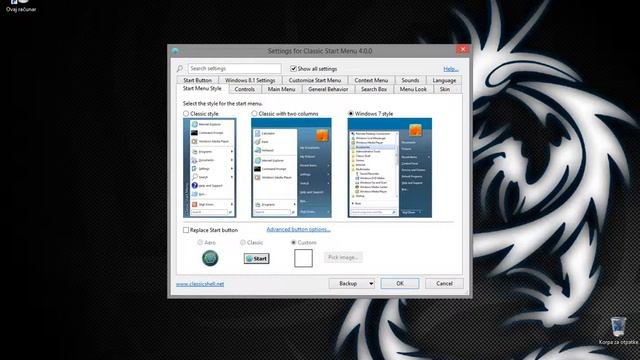Open the Backup dropdown arrow
The height and width of the screenshot is (360, 640).
[371, 284]
